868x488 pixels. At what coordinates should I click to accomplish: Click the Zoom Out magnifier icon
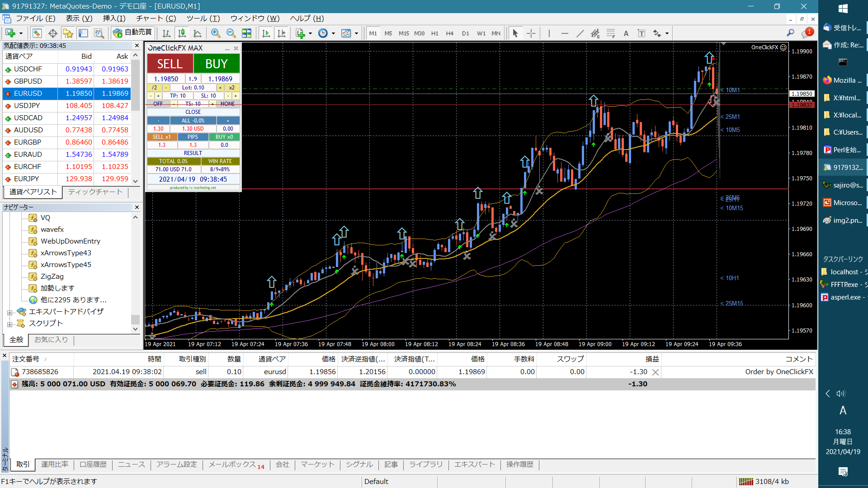(x=231, y=33)
